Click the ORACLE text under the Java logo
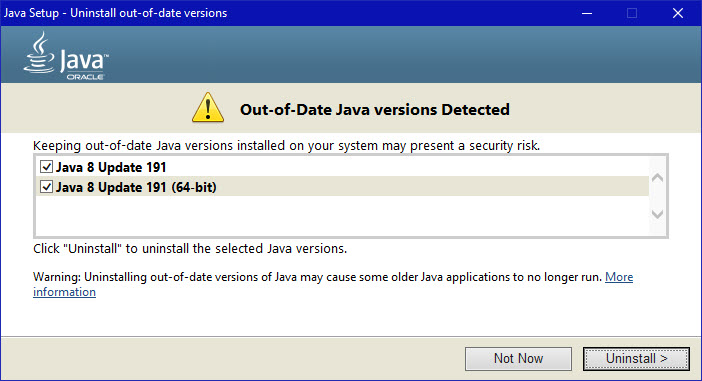702x381 pixels. click(x=86, y=77)
